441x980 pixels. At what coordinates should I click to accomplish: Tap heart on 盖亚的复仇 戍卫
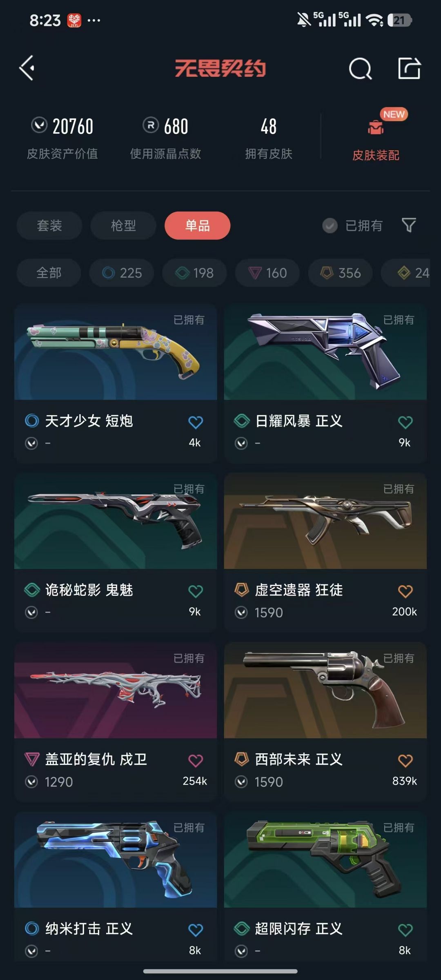[196, 761]
